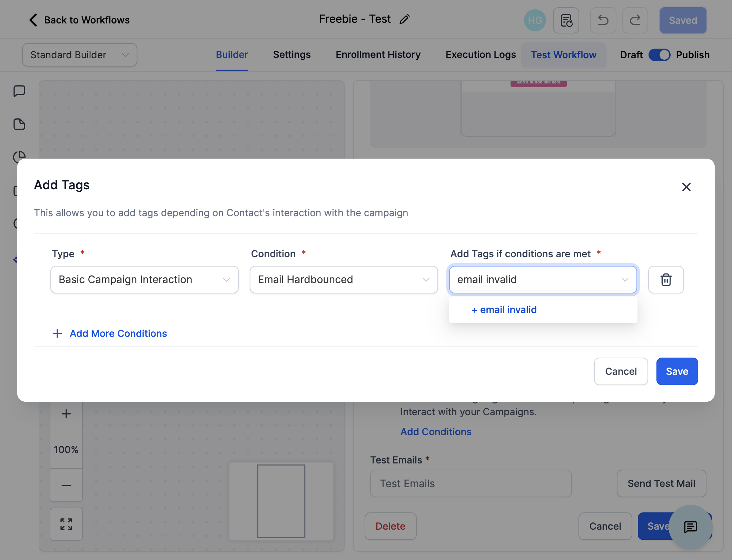Expand the Type dropdown Basic Campaign Interaction
The image size is (732, 560).
[145, 280]
